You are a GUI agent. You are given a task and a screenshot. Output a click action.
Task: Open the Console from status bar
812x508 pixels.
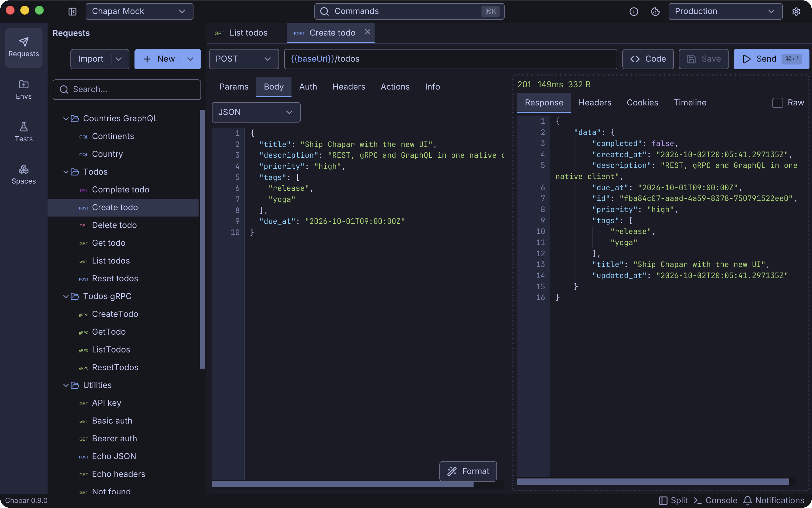pos(715,500)
